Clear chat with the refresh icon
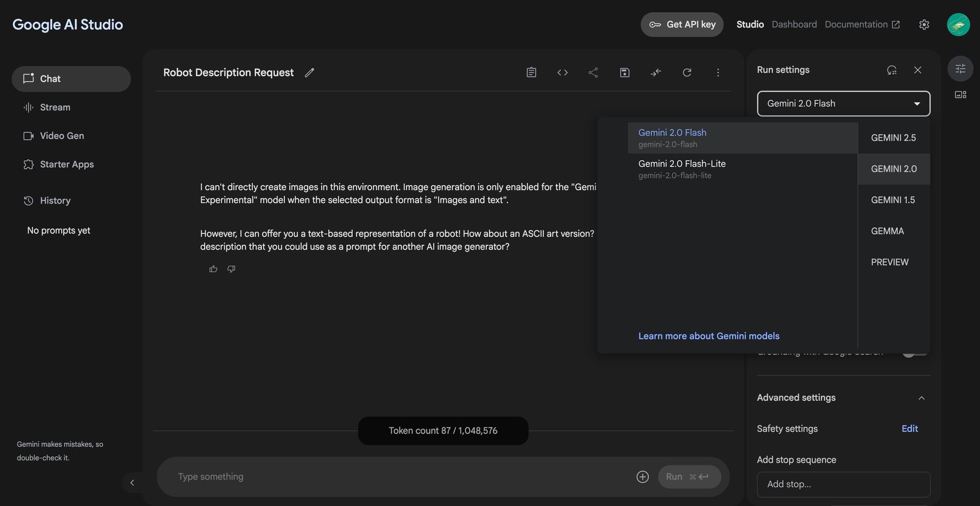 tap(687, 72)
